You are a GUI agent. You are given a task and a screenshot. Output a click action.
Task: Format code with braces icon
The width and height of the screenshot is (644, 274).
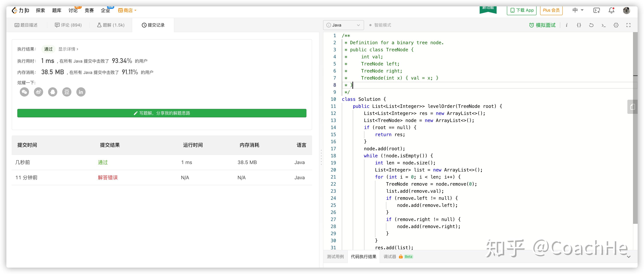click(x=579, y=25)
